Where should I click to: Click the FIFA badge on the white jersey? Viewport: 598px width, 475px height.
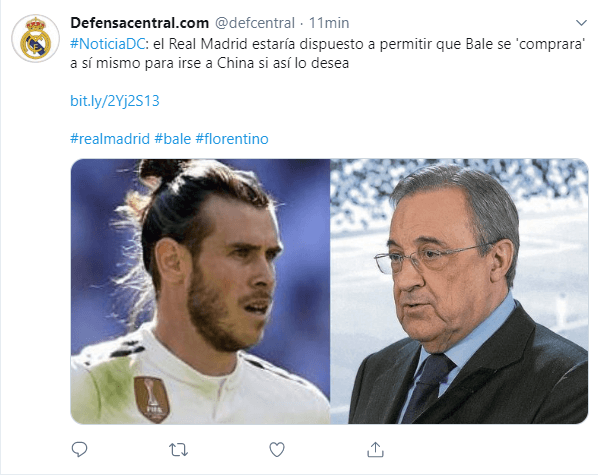click(152, 399)
